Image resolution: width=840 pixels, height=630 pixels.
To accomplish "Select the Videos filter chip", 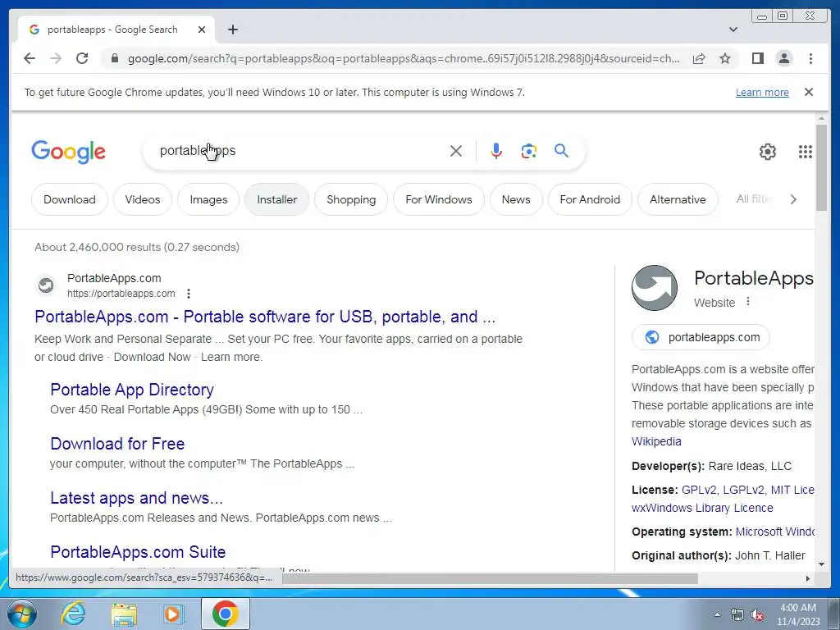I will [143, 199].
